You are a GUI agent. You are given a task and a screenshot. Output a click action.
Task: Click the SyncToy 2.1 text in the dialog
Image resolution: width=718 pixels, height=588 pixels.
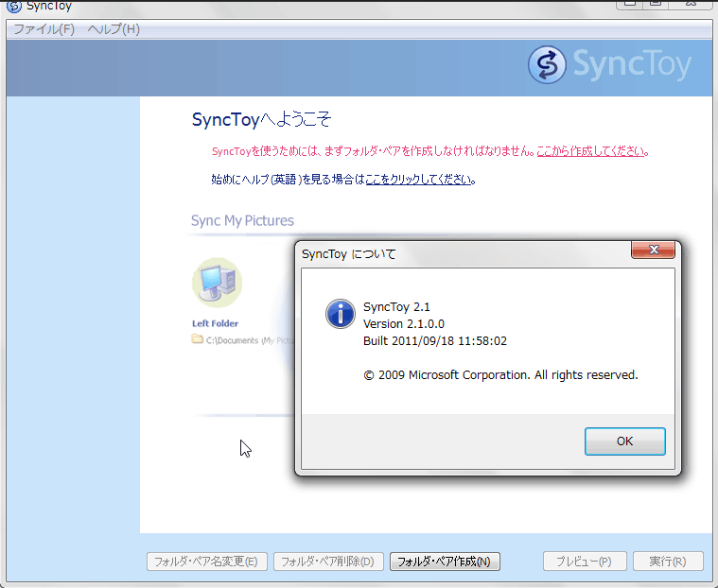click(x=396, y=307)
